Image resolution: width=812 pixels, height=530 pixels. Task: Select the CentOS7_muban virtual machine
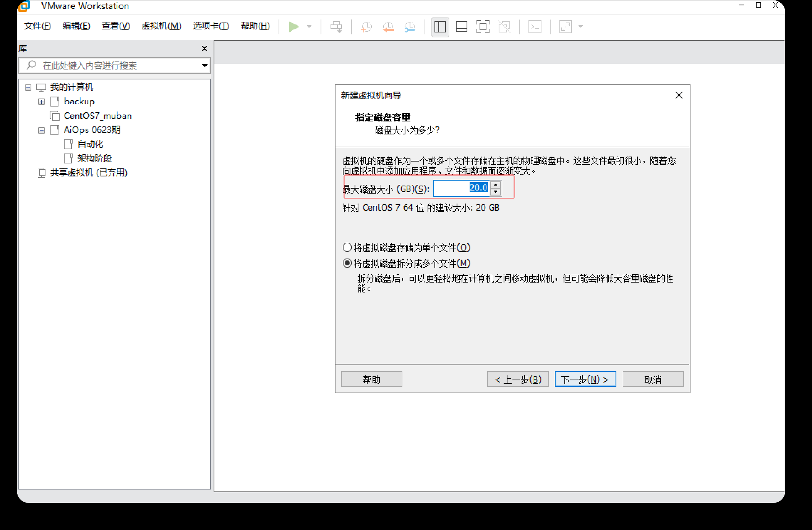[x=98, y=116]
